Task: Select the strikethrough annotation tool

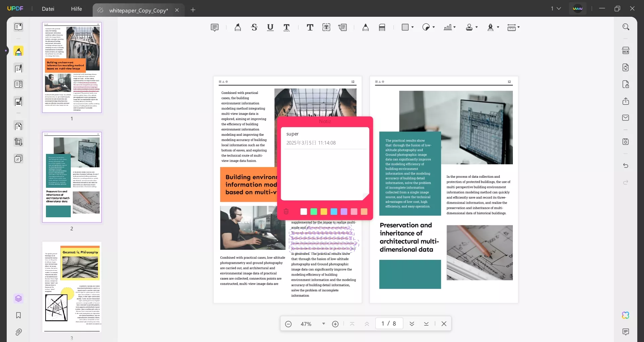Action: [x=254, y=27]
